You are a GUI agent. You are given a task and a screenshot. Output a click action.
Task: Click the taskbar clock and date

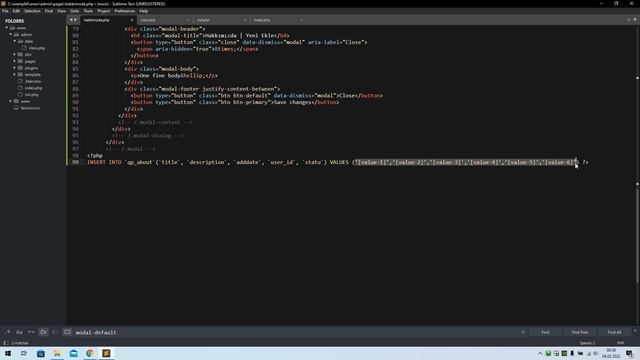[611, 353]
